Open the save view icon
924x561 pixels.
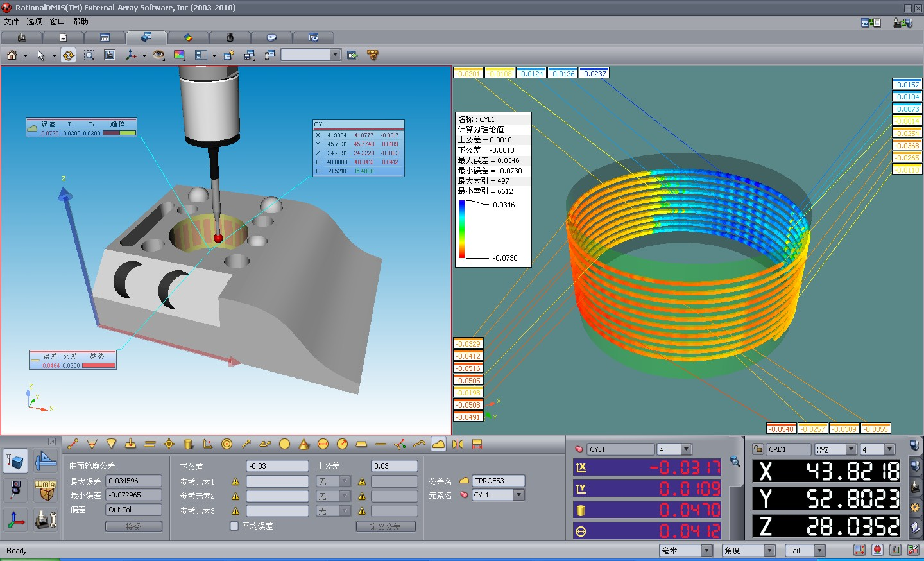tap(250, 55)
